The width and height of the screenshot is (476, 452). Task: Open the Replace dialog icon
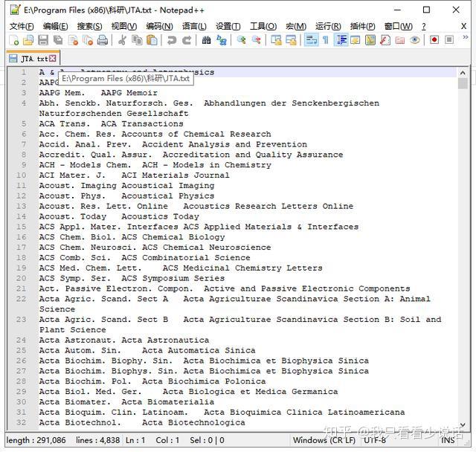pyautogui.click(x=222, y=40)
